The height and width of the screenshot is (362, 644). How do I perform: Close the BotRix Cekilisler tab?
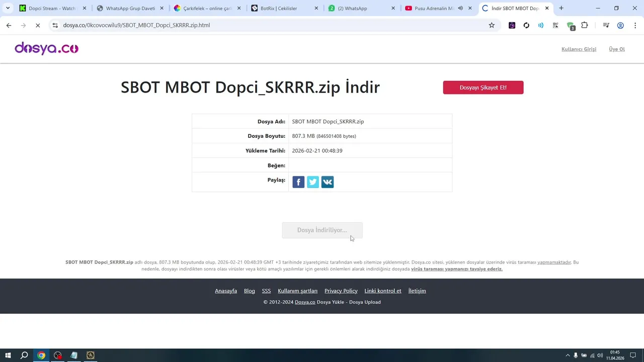tap(316, 8)
